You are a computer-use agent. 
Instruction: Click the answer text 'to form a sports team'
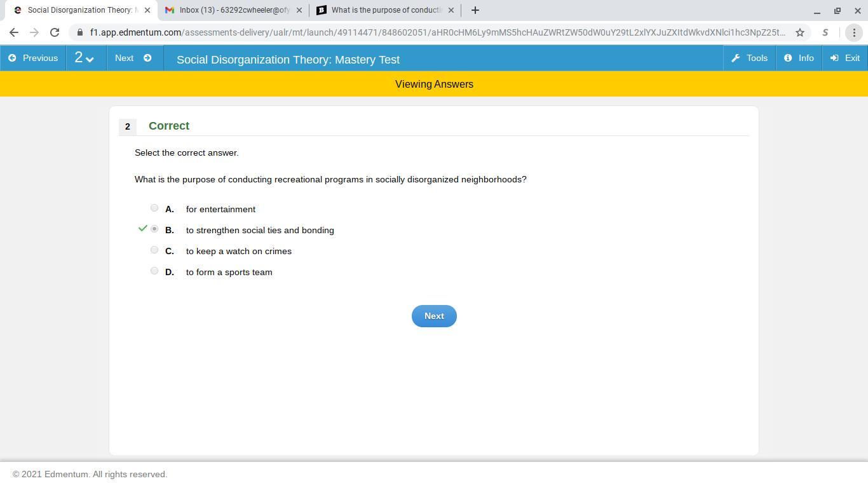[x=229, y=272]
